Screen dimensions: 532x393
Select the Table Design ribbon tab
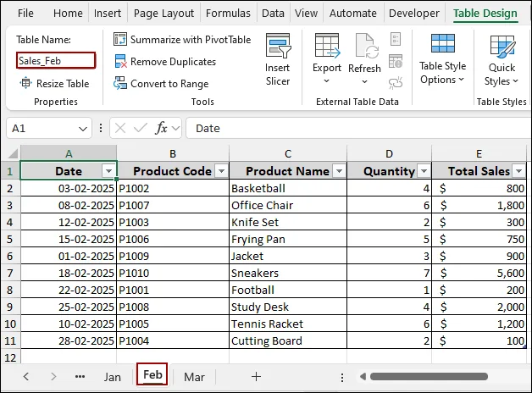tap(485, 14)
